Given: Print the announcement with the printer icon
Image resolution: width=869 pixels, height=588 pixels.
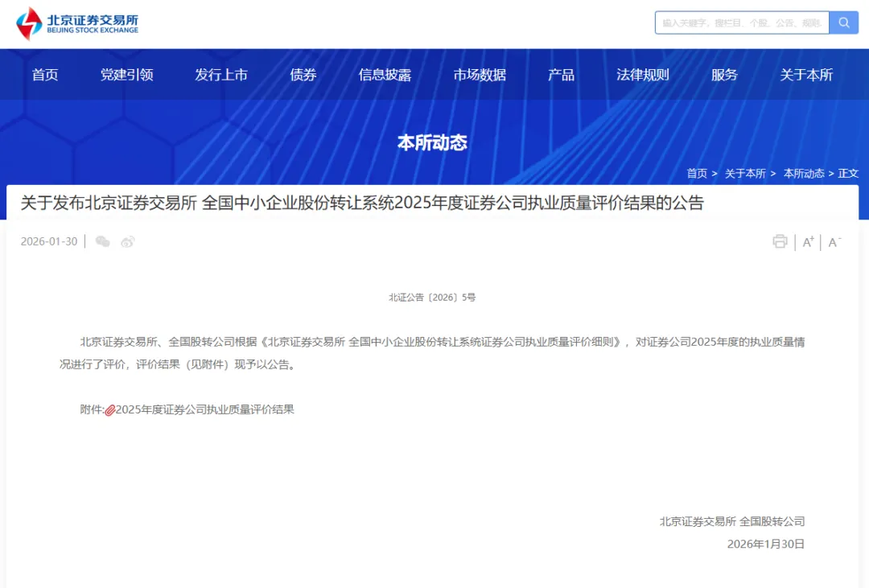Looking at the screenshot, I should point(780,241).
